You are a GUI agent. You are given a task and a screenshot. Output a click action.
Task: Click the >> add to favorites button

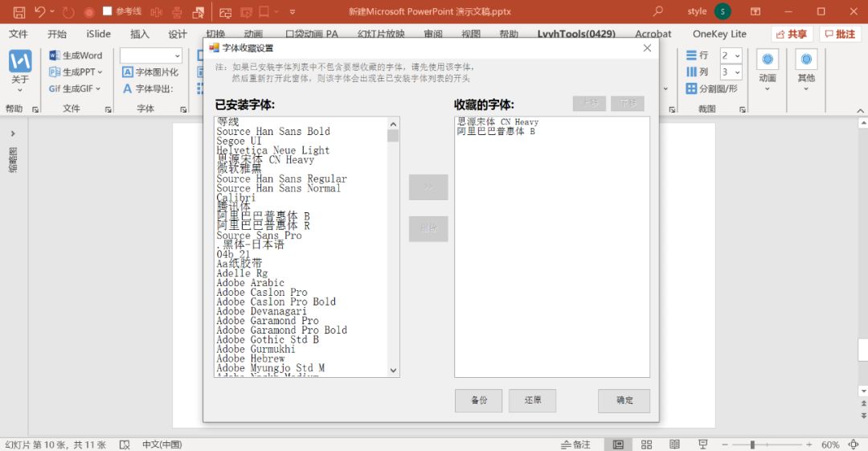point(428,187)
